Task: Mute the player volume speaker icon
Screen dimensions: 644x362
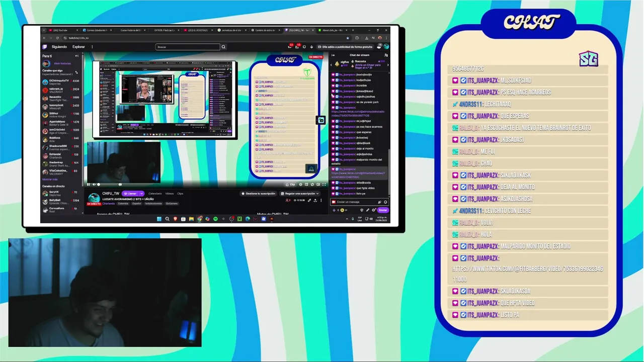Action: (94, 185)
